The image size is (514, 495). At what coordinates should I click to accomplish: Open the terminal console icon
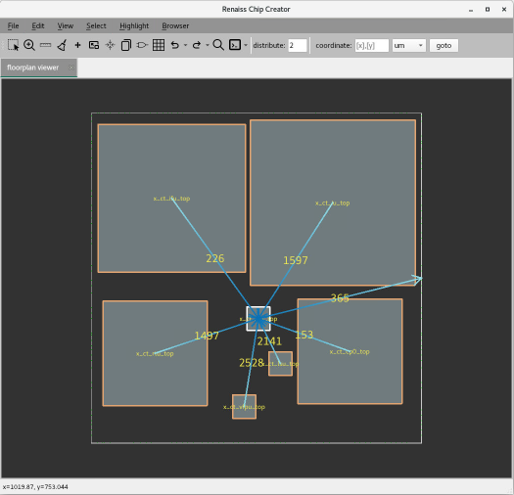point(235,45)
